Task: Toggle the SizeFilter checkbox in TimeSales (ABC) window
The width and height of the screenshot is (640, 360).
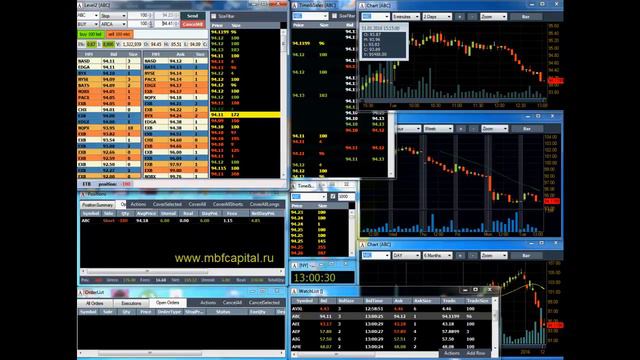Action: 334,16
